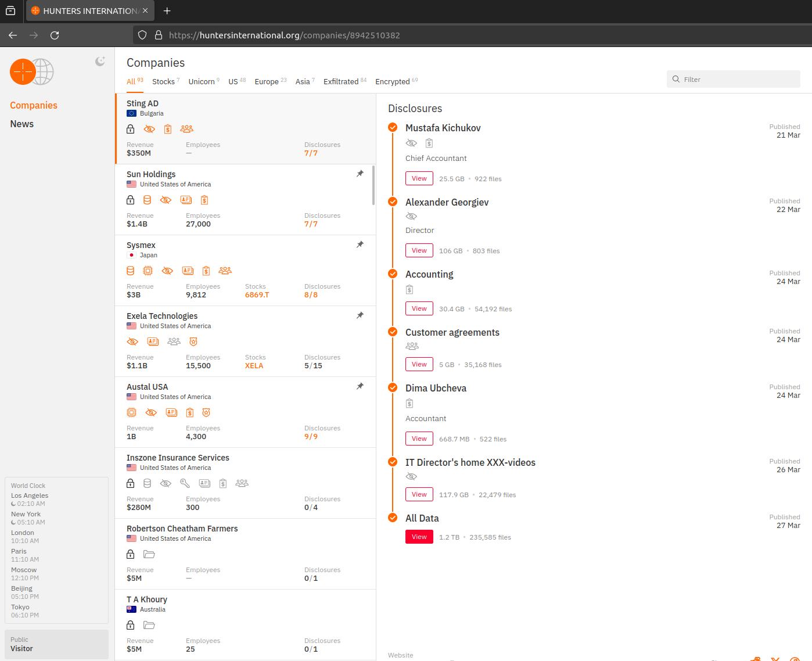Click the orange crosshair globe logo
The width and height of the screenshot is (812, 661).
[x=31, y=72]
